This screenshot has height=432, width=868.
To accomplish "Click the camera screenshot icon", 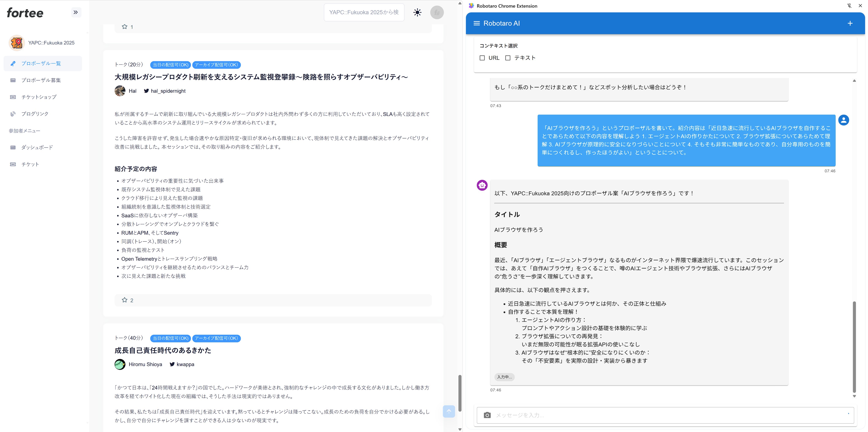I will pyautogui.click(x=487, y=415).
